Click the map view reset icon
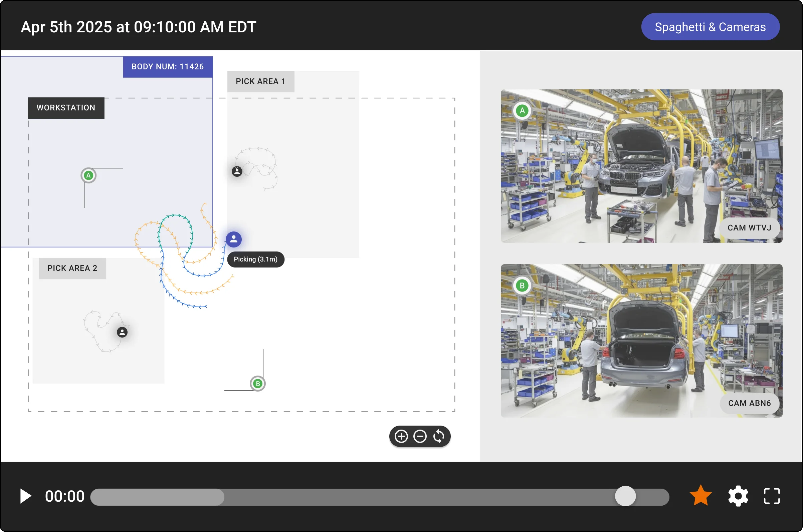 (439, 436)
